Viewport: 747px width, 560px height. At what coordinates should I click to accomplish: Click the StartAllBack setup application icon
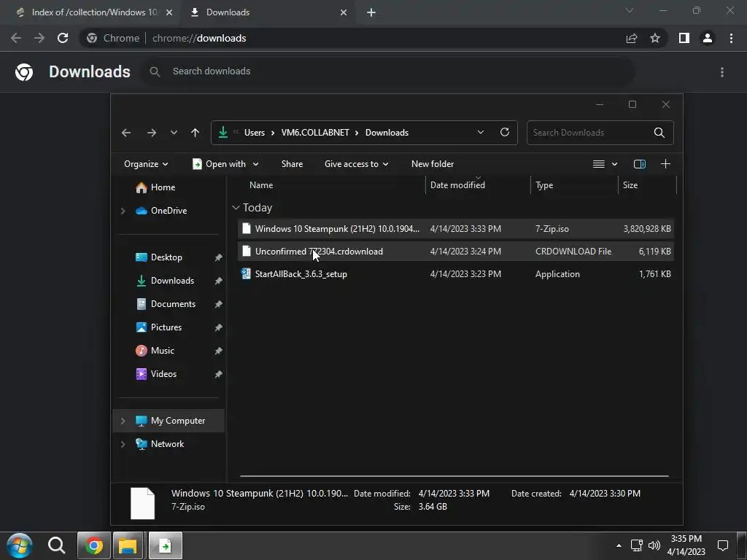coord(246,273)
